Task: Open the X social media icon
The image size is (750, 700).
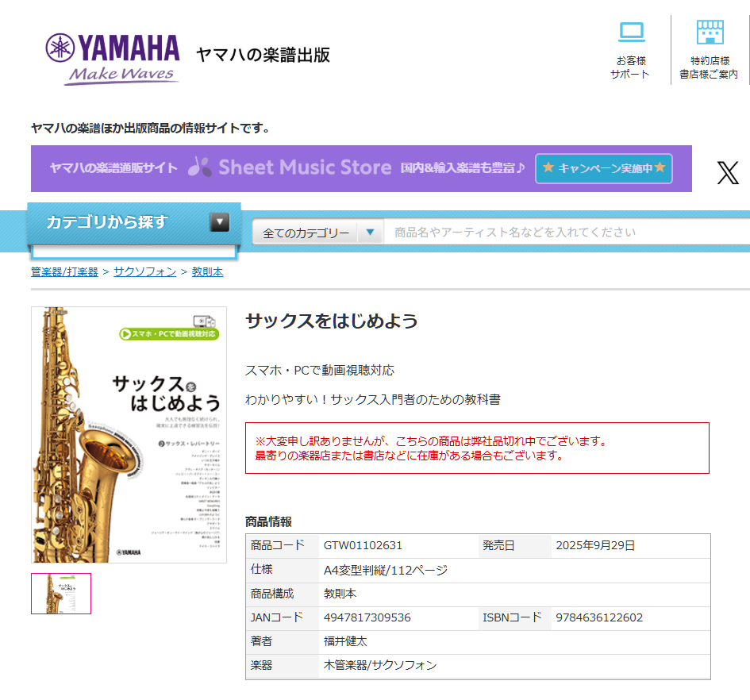Action: pos(728,173)
